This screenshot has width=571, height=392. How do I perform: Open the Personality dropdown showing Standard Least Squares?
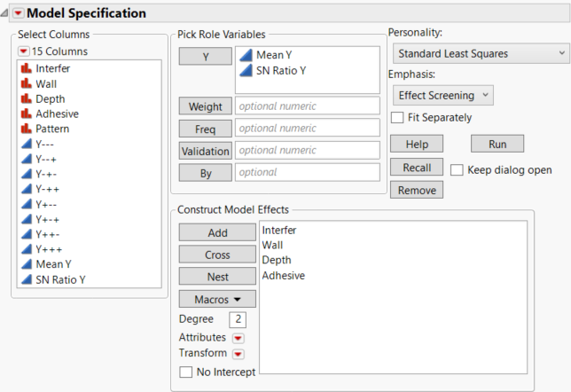tap(479, 53)
